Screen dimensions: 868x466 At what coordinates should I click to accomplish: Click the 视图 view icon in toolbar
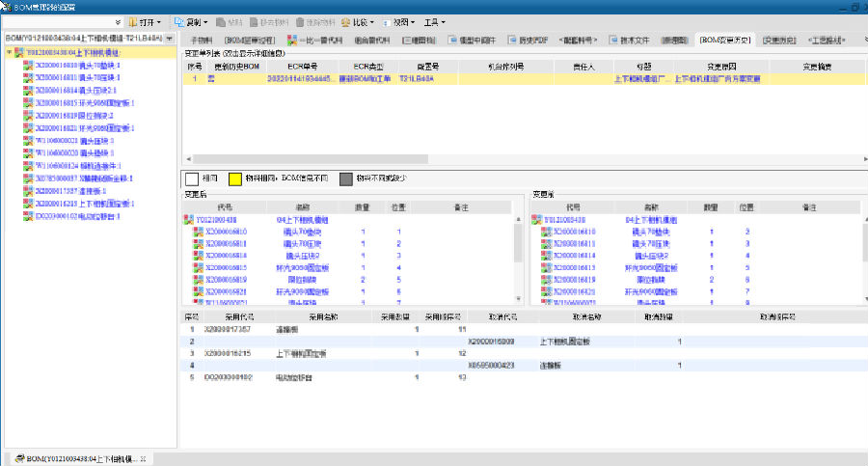(388, 21)
